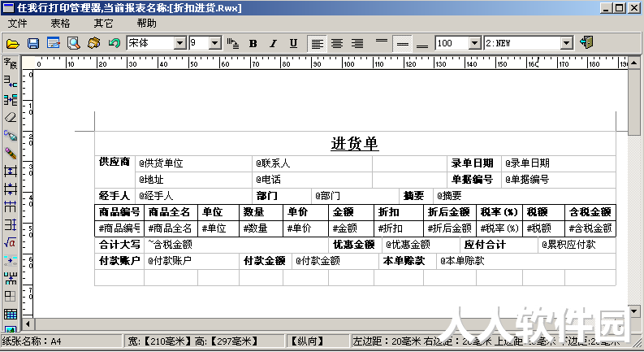
Task: Open the 帮助 menu
Action: (x=147, y=24)
